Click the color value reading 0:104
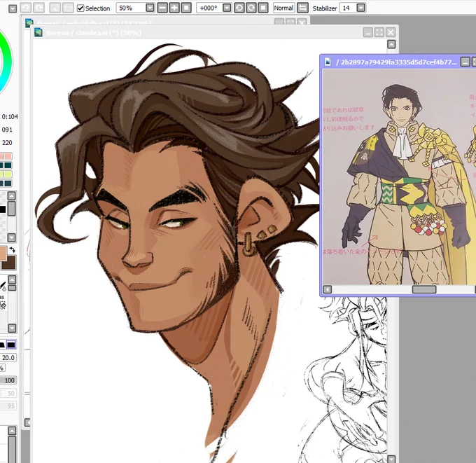Image resolution: width=476 pixels, height=463 pixels. tap(9, 117)
